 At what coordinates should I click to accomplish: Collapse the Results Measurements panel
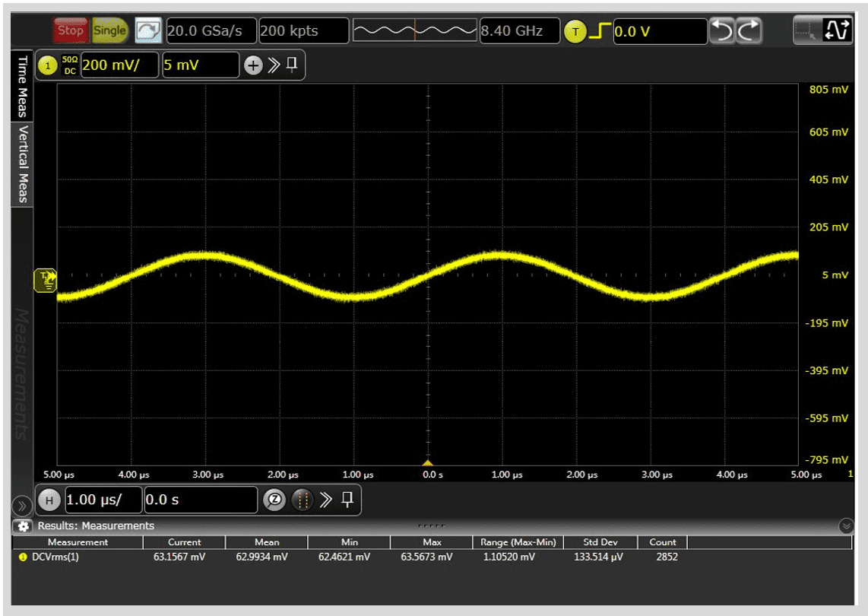tap(846, 526)
